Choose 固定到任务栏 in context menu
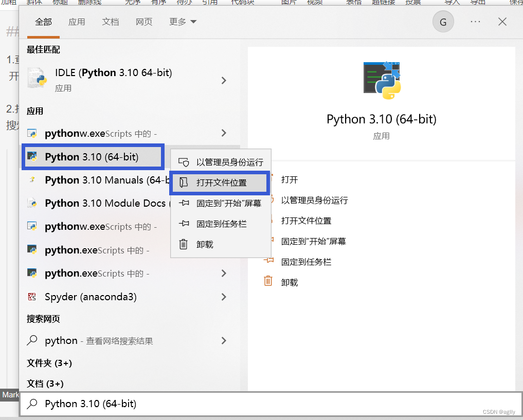 [221, 224]
